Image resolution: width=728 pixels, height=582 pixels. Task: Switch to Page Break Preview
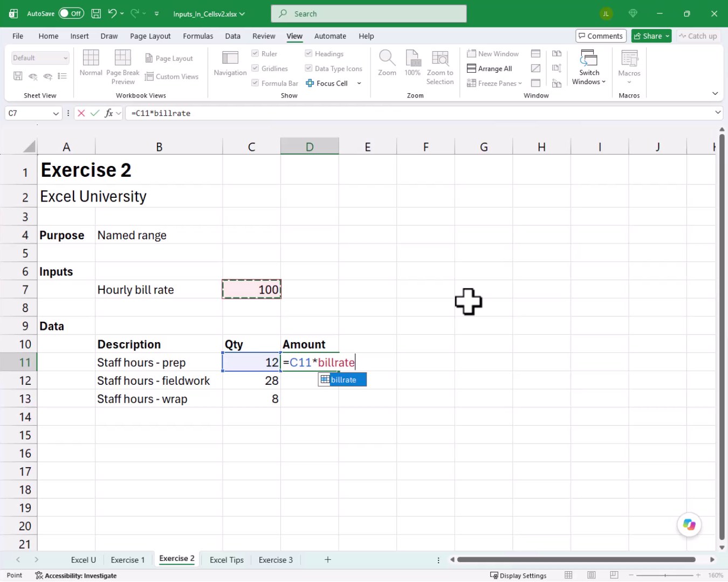pos(123,67)
